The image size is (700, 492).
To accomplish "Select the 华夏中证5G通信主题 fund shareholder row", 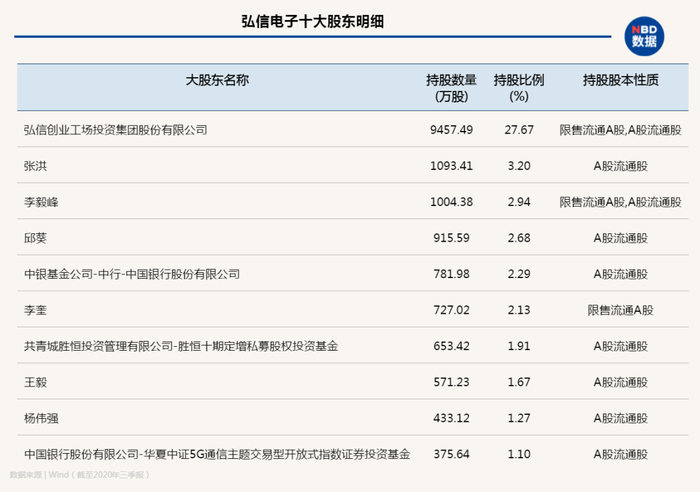I will tap(217, 454).
